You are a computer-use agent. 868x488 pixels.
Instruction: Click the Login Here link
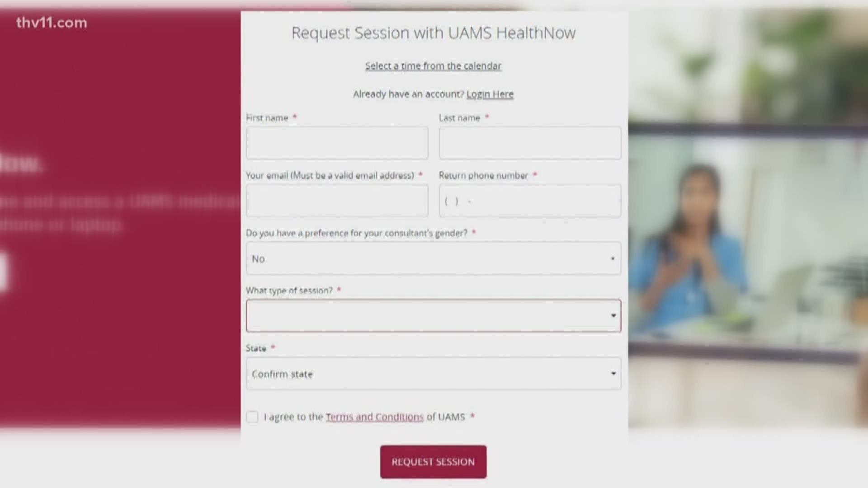pos(490,94)
